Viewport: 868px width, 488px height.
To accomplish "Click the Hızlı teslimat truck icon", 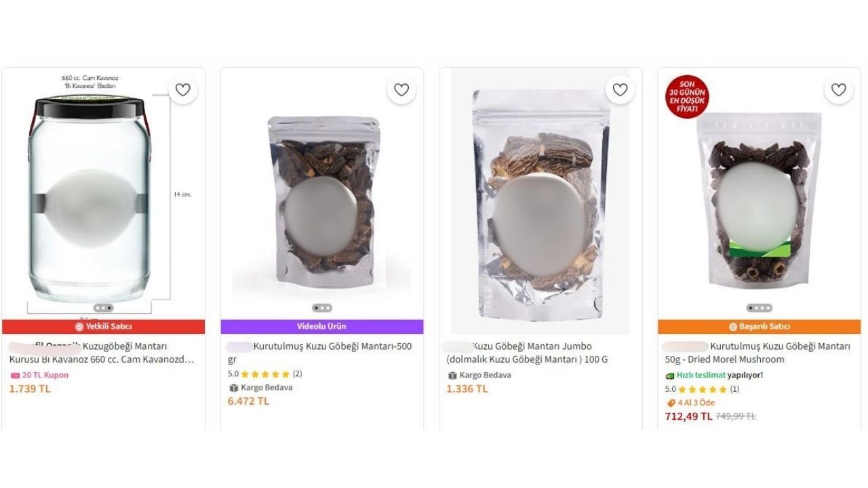I will point(670,375).
